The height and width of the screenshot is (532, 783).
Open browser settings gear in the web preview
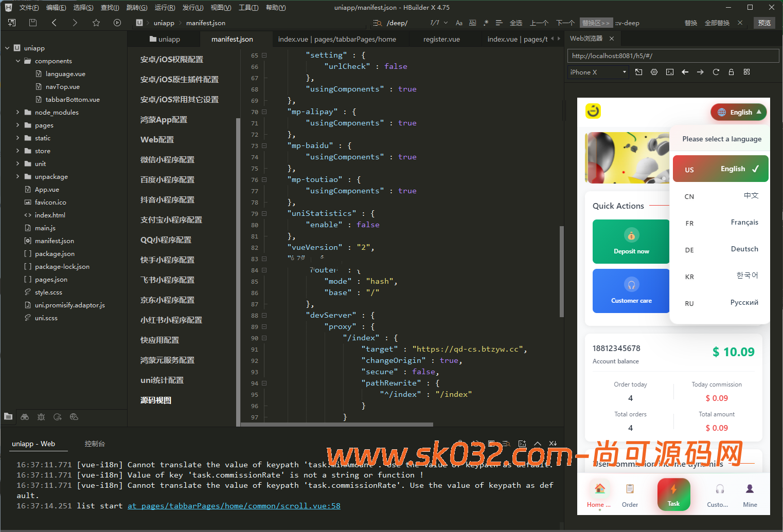tap(654, 72)
